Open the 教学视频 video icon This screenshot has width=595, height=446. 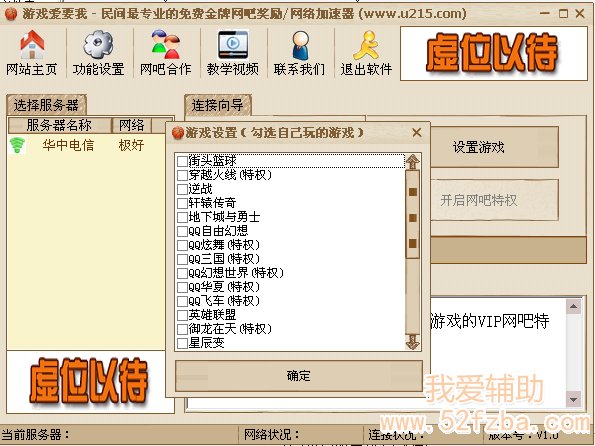233,45
